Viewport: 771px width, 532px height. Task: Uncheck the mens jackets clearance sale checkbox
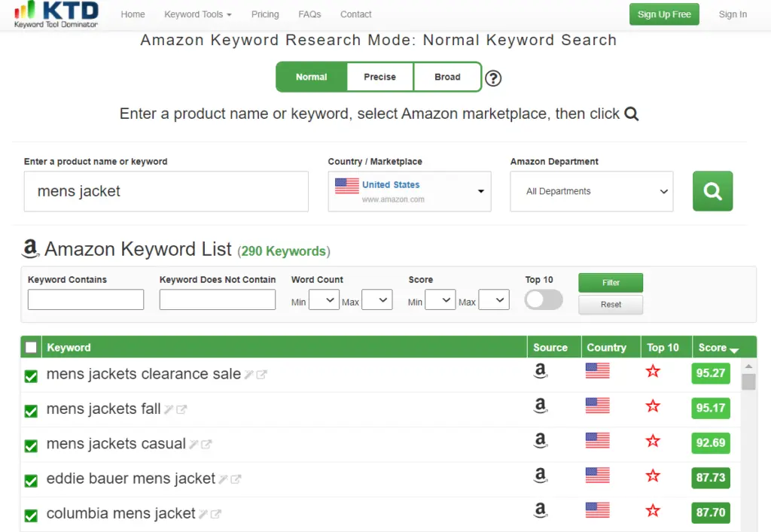pos(31,375)
